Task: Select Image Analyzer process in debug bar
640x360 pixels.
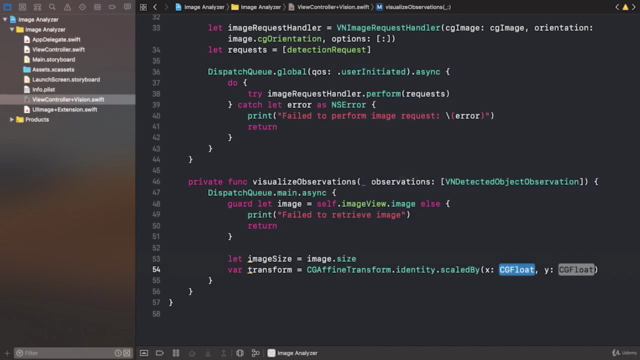Action: coord(293,353)
